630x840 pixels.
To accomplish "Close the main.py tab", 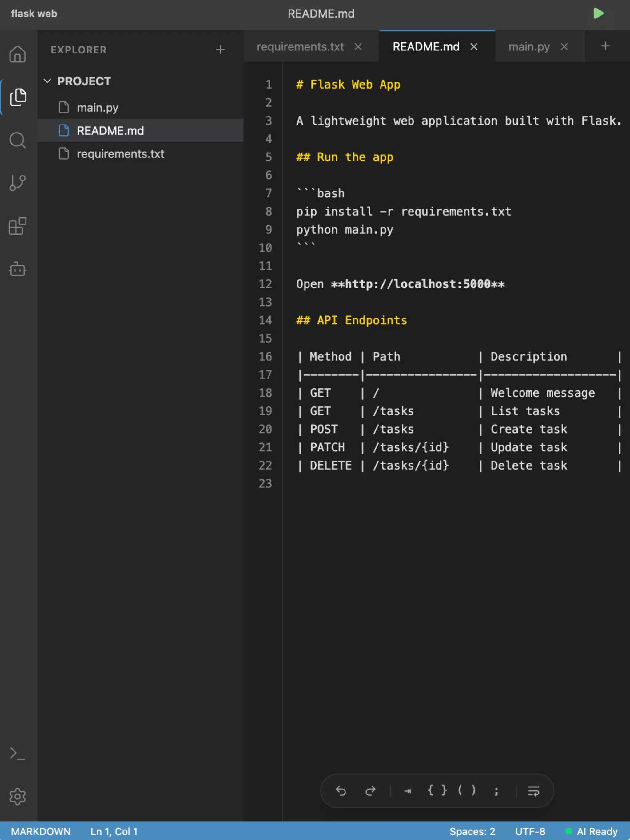I will coord(564,47).
